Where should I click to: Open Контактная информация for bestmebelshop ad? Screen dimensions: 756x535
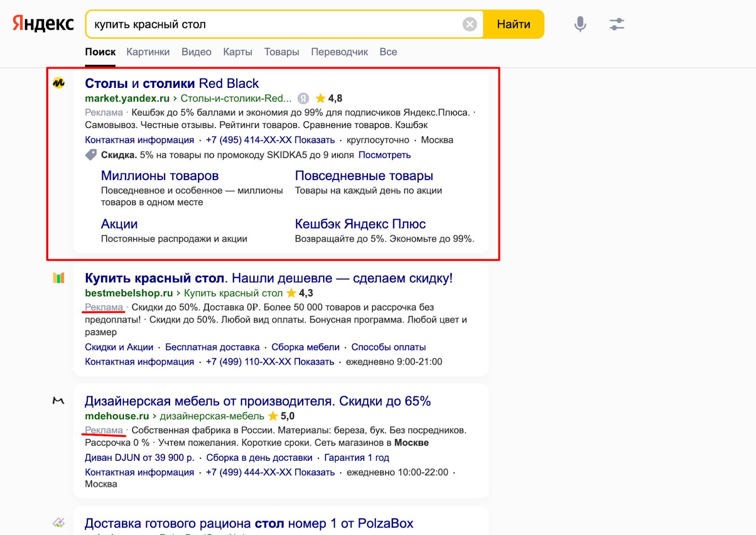[x=139, y=362]
